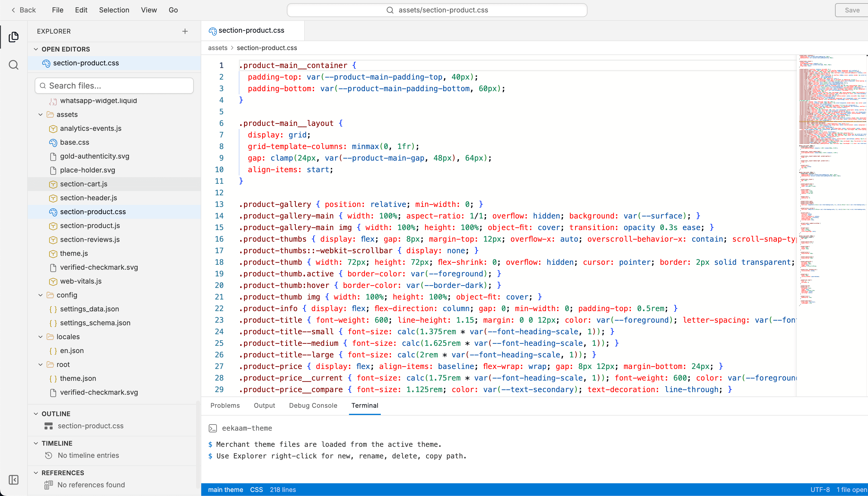This screenshot has width=868, height=496.
Task: Open the Go menu
Action: pos(173,10)
